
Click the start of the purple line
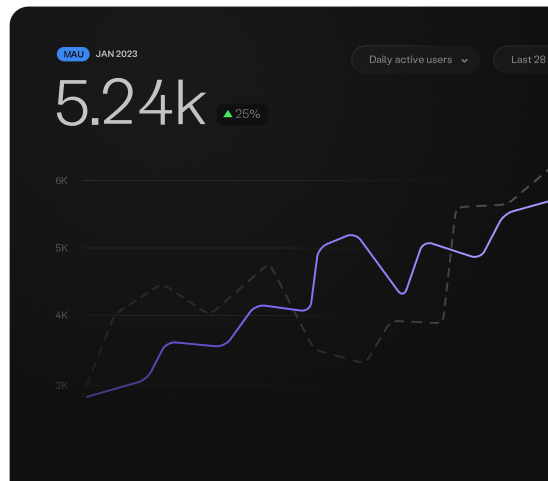pos(87,397)
